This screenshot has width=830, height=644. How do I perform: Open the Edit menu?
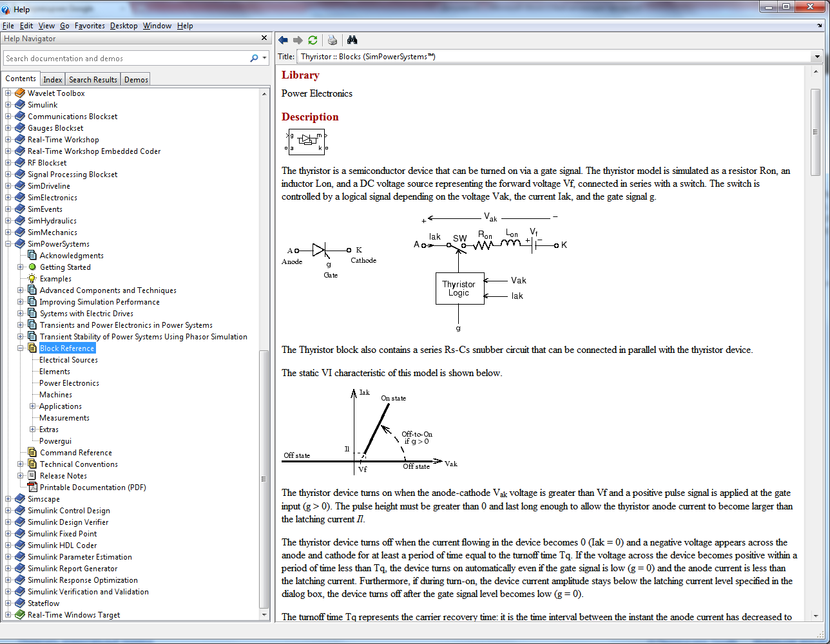pyautogui.click(x=26, y=26)
